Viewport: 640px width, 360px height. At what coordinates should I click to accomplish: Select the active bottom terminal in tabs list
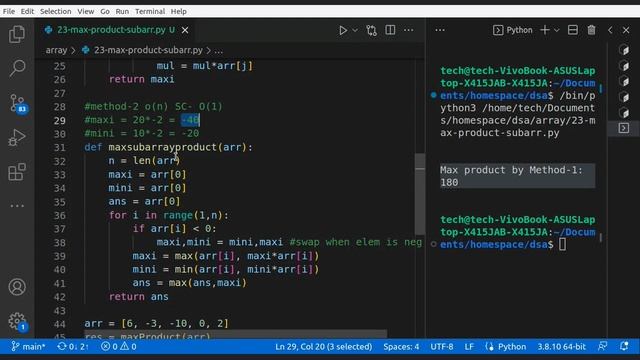pyautogui.click(x=624, y=128)
